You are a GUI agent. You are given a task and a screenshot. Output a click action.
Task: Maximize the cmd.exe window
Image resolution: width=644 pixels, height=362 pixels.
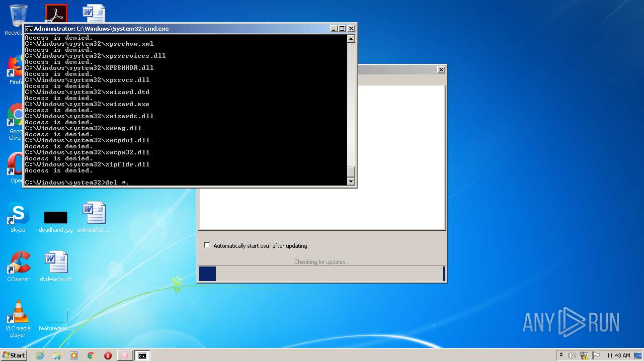click(x=342, y=29)
